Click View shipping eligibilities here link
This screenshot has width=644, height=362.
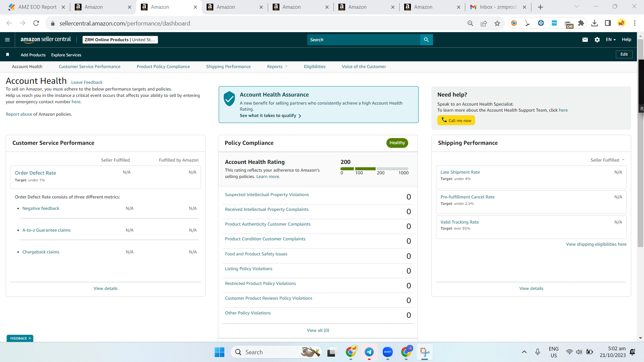tap(596, 244)
